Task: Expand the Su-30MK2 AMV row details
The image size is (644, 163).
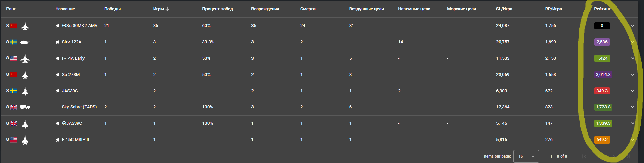Action: pyautogui.click(x=632, y=26)
